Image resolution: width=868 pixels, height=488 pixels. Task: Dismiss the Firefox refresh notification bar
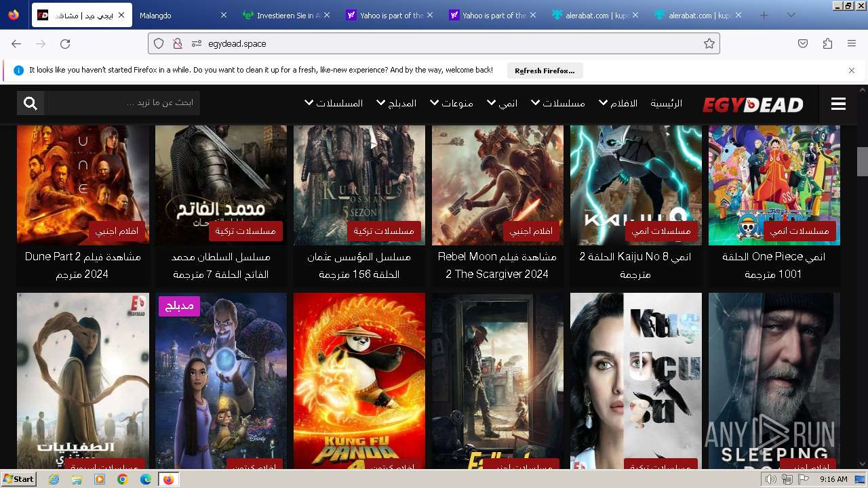[852, 70]
